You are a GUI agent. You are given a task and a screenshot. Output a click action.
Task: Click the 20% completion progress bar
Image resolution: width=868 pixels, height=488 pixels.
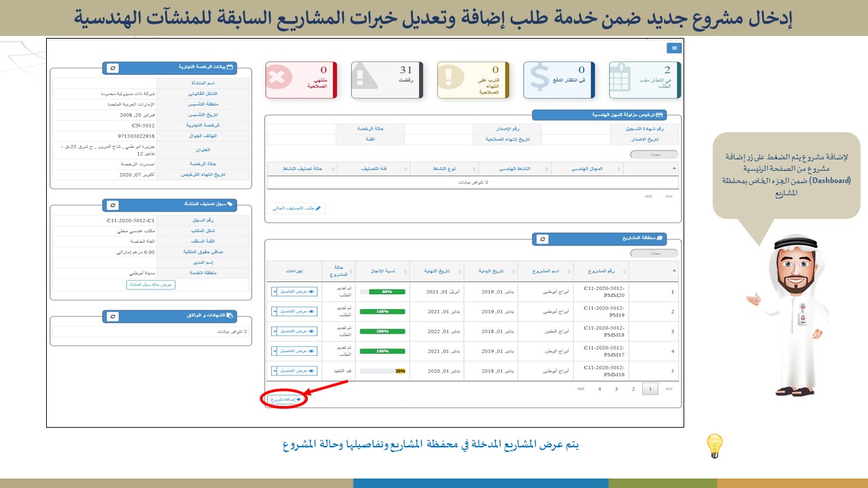point(382,371)
